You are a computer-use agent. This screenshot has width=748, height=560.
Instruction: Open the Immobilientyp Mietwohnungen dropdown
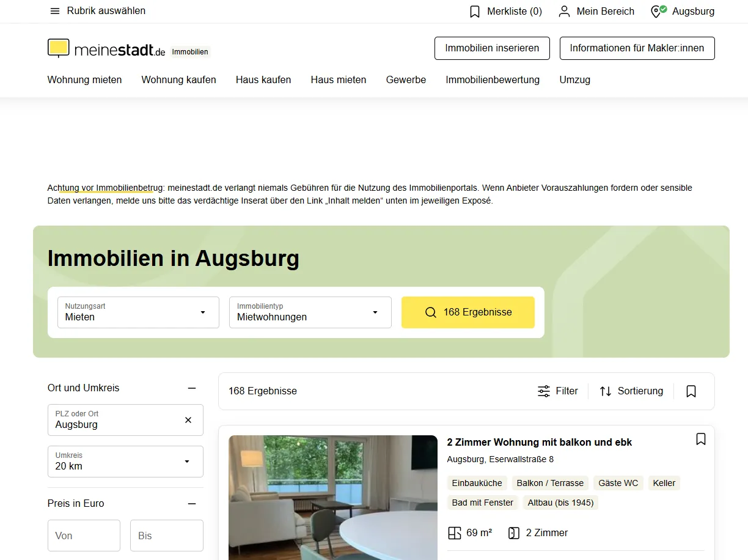tap(310, 312)
